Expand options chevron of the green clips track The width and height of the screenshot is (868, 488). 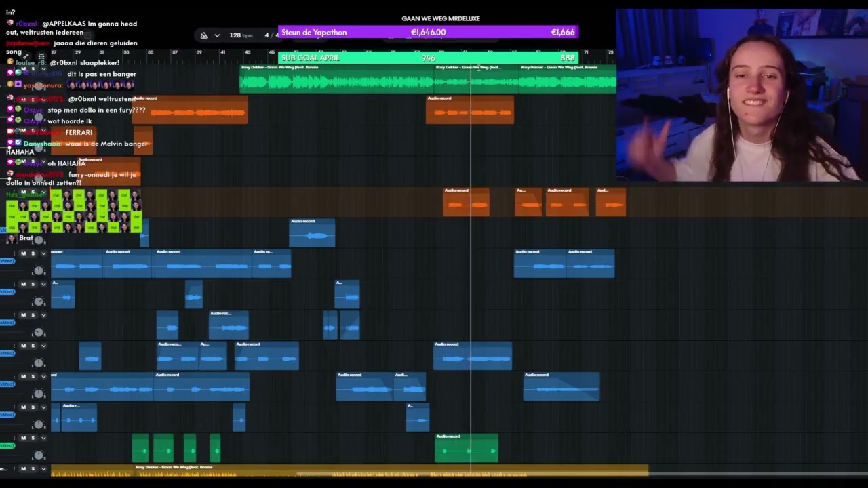(43, 438)
